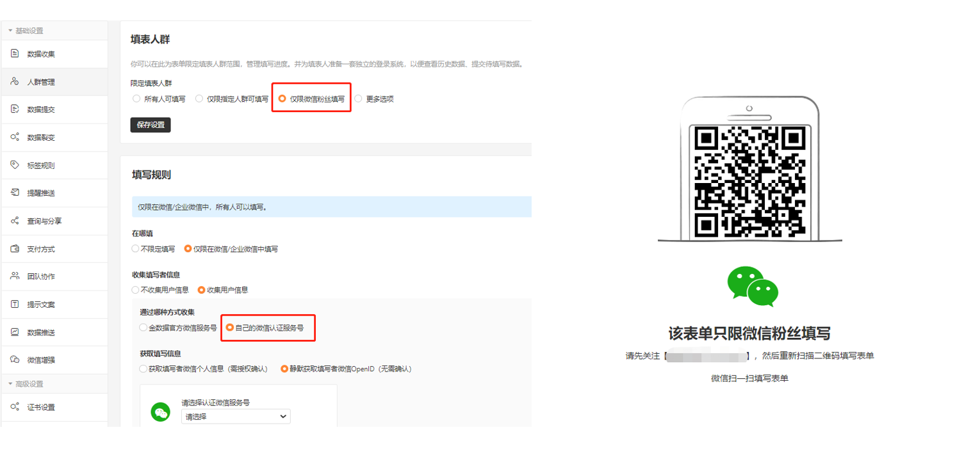980x455 pixels.
Task: Choose 仅限在微信/企业微信中填写
Action: 188,249
